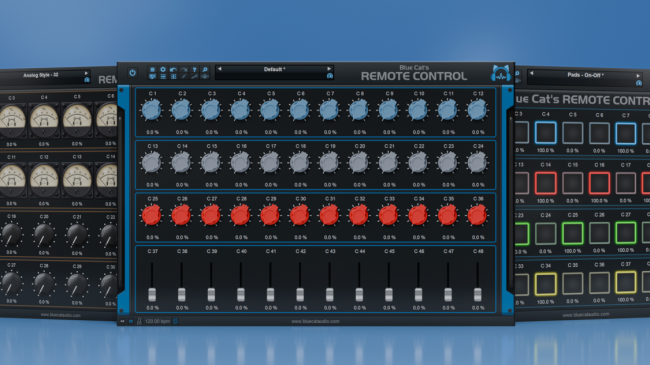Toggle yellow pad C 34 in Pads window
Viewport: 650px width, 365px height.
tap(546, 284)
